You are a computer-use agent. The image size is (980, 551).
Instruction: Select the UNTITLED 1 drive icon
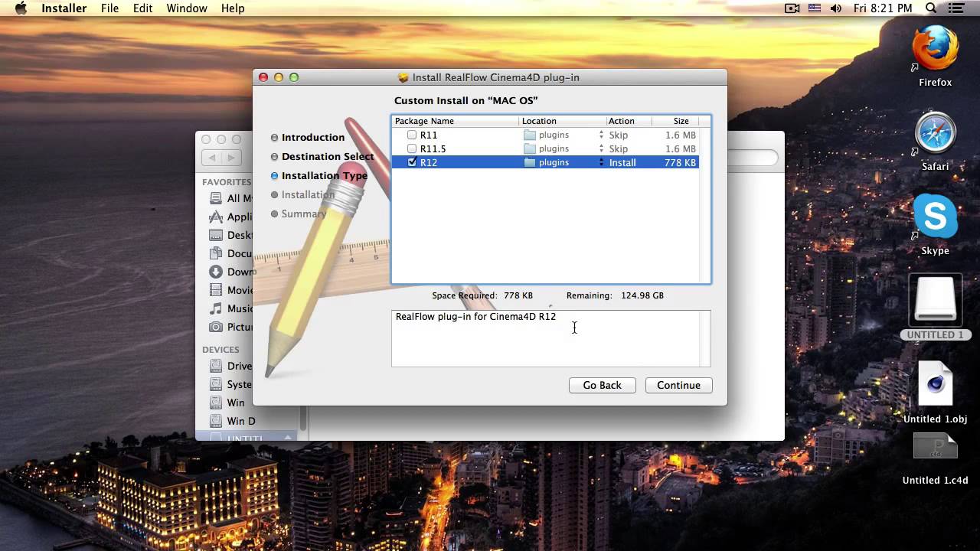[935, 301]
